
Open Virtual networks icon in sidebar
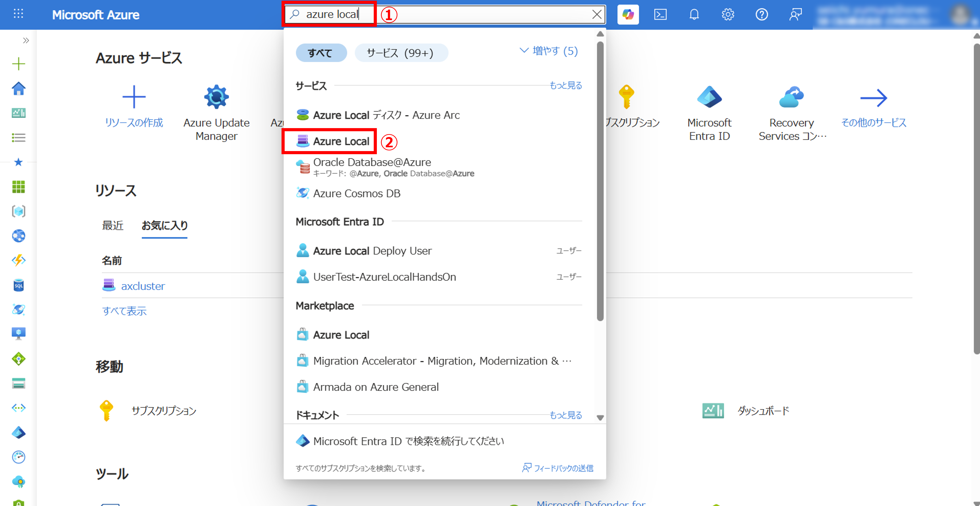tap(18, 408)
